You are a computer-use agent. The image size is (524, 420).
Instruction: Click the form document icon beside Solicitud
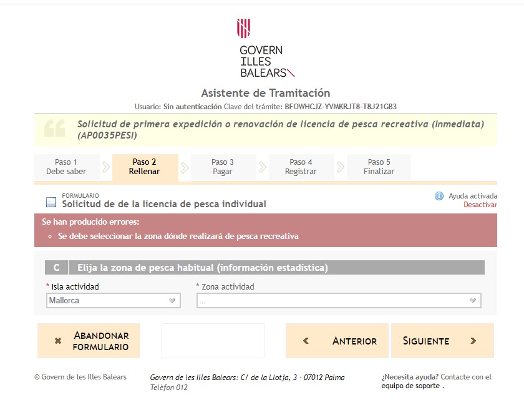(51, 202)
